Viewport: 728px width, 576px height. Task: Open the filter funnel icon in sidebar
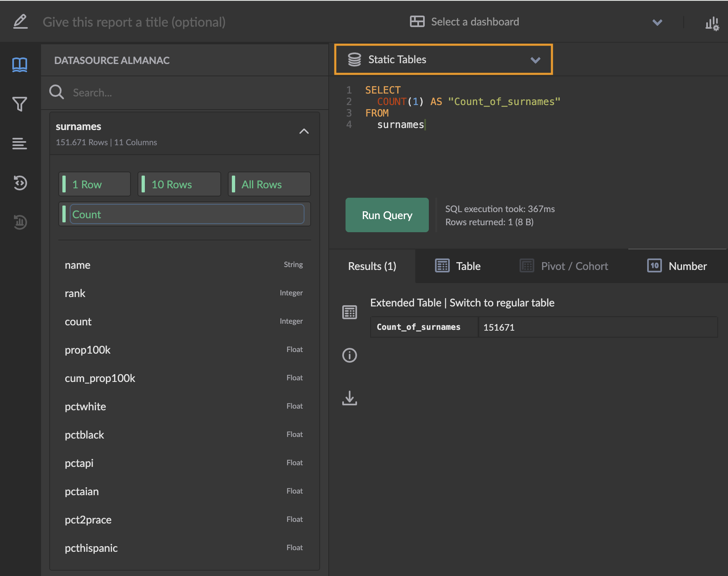pyautogui.click(x=20, y=104)
